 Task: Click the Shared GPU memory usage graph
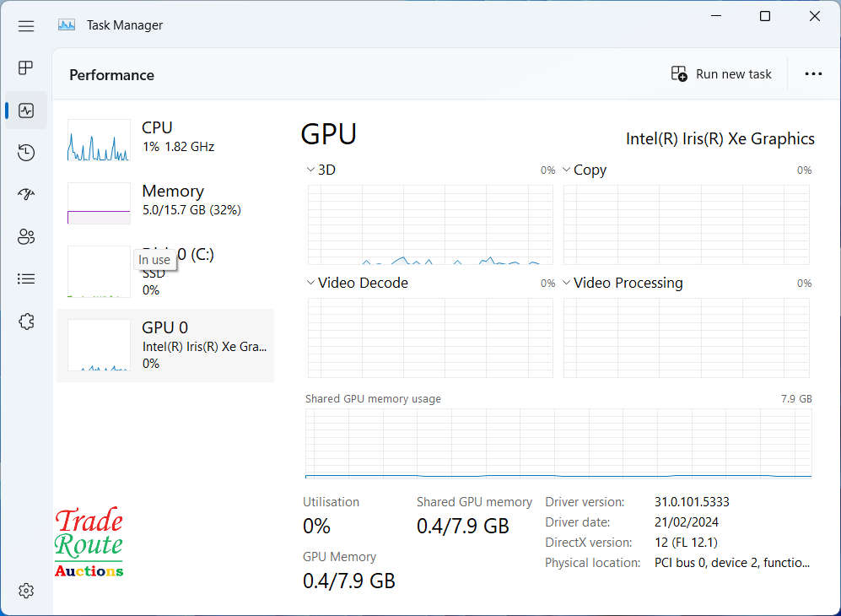coord(558,444)
